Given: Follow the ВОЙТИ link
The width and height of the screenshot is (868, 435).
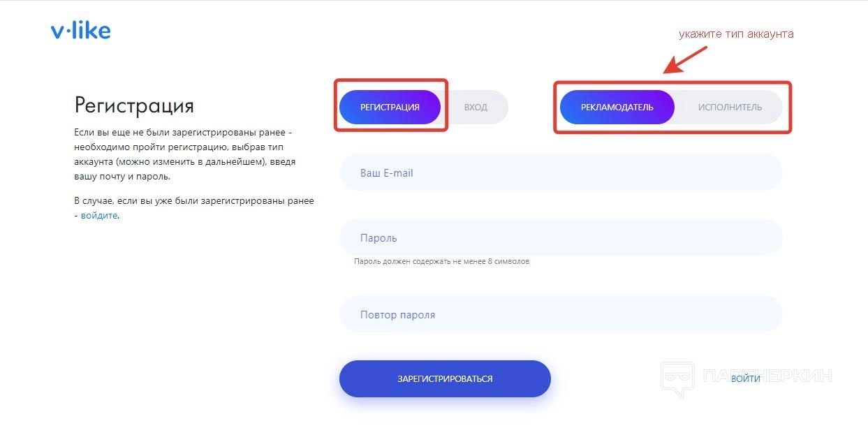Looking at the screenshot, I should pos(745,378).
